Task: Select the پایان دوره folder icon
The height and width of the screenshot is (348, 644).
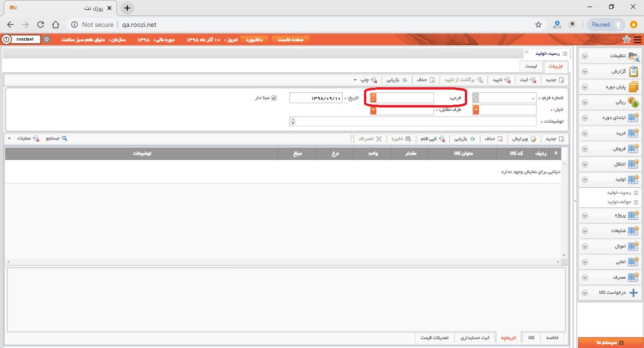Action: pyautogui.click(x=634, y=87)
